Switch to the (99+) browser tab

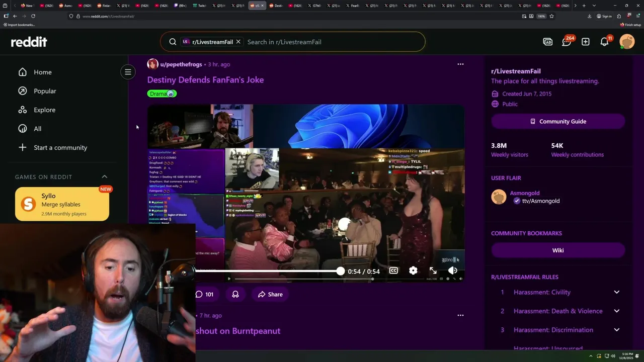[x=181, y=6]
